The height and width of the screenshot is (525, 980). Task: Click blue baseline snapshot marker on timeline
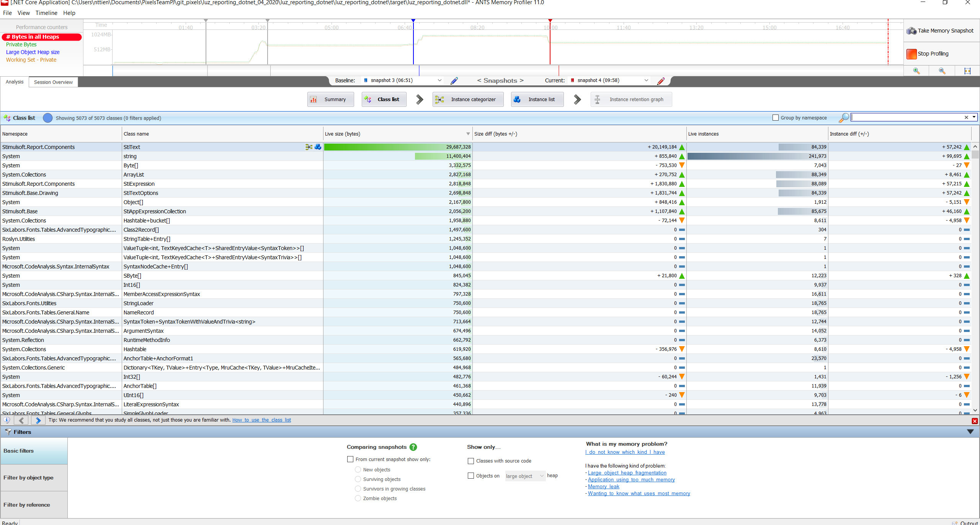pyautogui.click(x=413, y=21)
